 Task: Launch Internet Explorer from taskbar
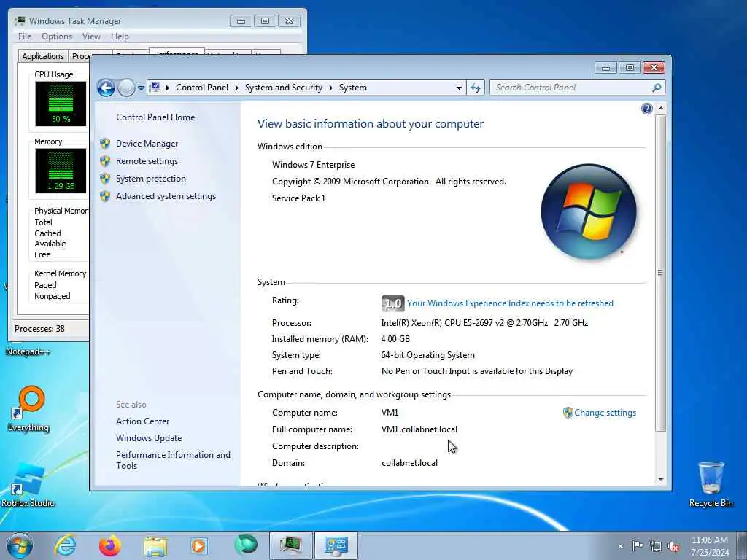click(x=65, y=545)
